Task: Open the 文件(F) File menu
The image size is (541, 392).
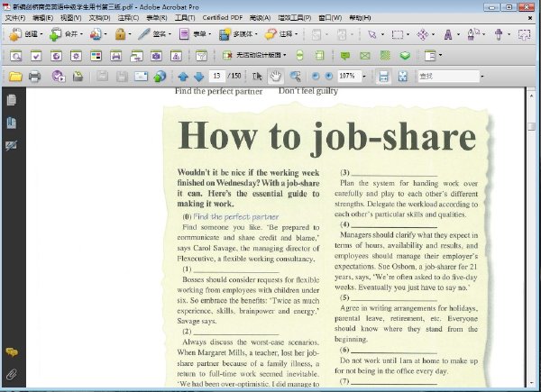Action: [15, 18]
